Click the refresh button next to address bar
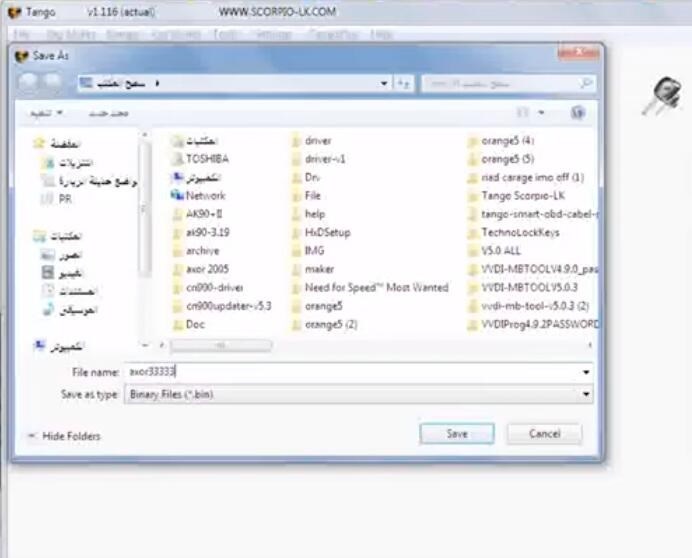Image resolution: width=692 pixels, height=558 pixels. pos(403,83)
